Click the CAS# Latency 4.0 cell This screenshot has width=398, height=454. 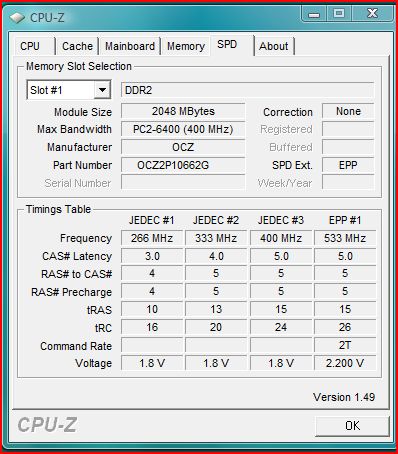tap(216, 256)
